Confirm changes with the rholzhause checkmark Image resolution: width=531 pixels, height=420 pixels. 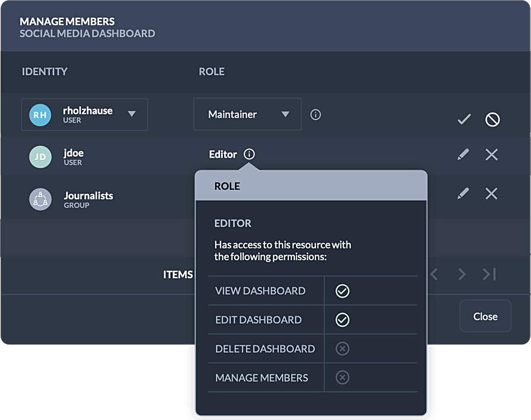[x=464, y=119]
